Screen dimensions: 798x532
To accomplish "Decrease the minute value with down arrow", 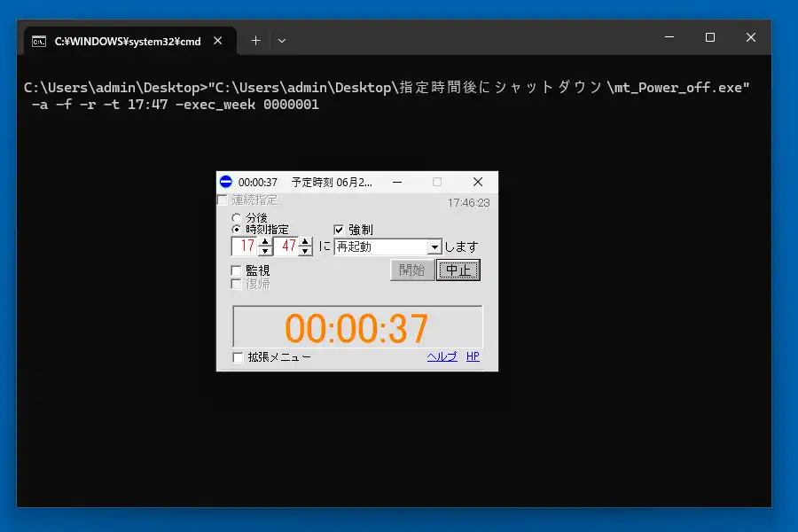I will click(x=305, y=251).
